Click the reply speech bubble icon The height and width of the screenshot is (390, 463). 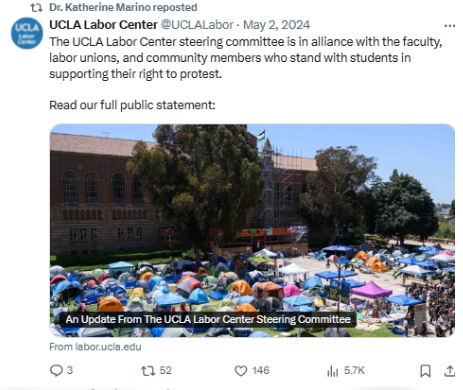click(x=56, y=371)
